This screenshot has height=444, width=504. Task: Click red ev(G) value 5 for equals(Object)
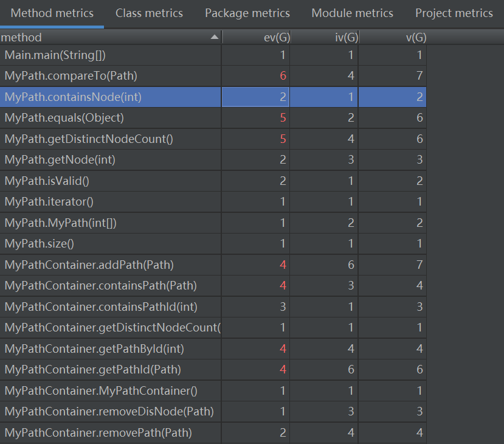[x=283, y=117]
